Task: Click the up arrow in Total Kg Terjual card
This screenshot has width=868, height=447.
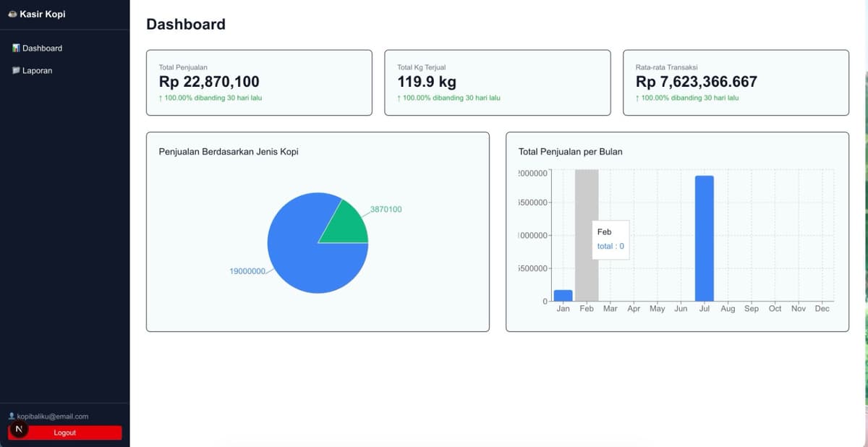Action: pyautogui.click(x=399, y=98)
